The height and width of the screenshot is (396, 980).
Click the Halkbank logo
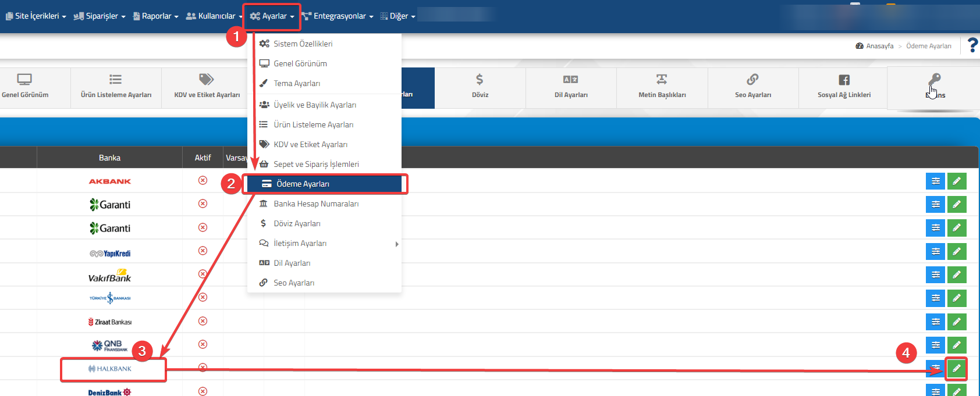click(110, 369)
